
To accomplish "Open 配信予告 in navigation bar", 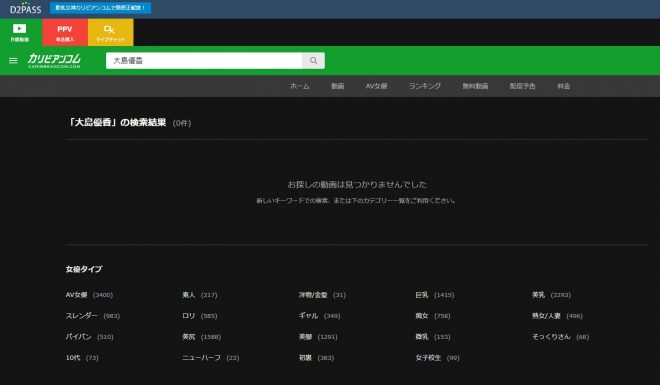I will [x=522, y=86].
